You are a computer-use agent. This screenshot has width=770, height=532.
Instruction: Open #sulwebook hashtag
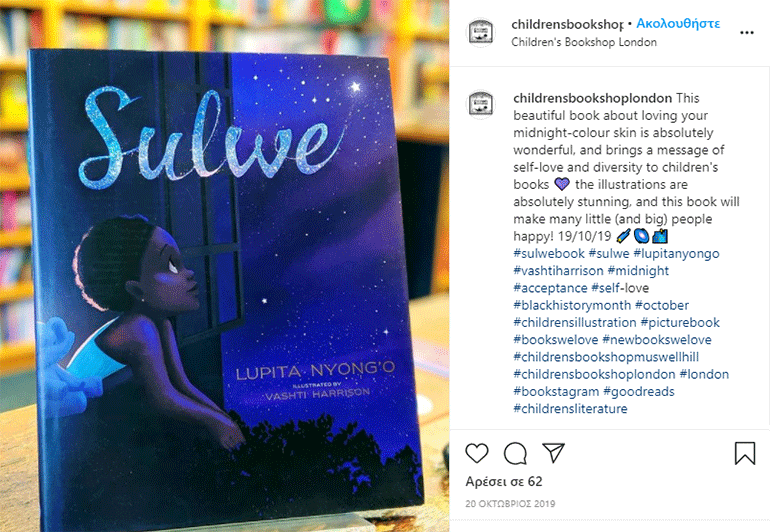549,253
